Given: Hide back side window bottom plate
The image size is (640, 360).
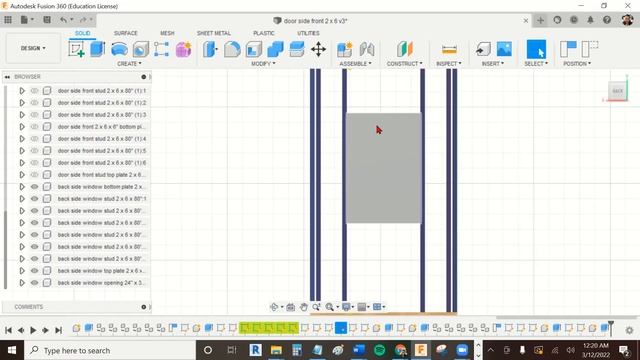Looking at the screenshot, I should click(35, 187).
